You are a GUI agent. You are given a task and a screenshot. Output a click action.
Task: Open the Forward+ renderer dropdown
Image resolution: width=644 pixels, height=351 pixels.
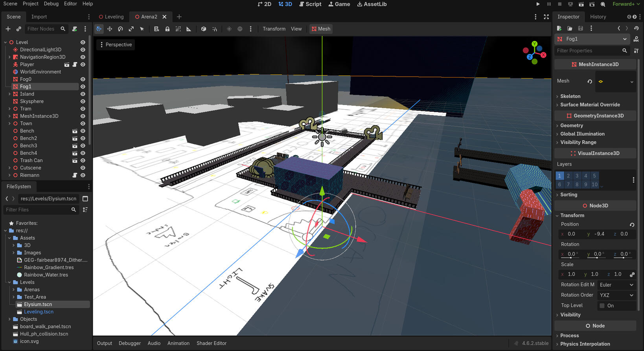pyautogui.click(x=626, y=4)
